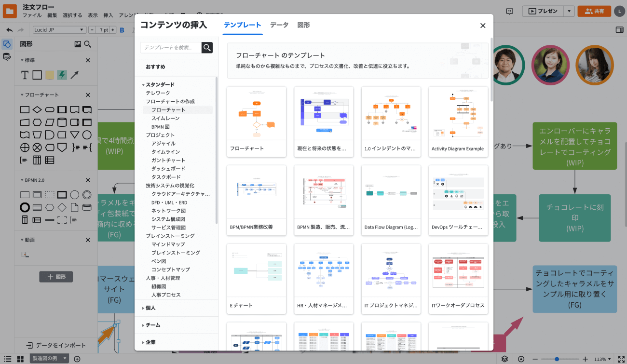The height and width of the screenshot is (364, 627).
Task: Switch to the 図形 tab in dialog
Action: [303, 25]
